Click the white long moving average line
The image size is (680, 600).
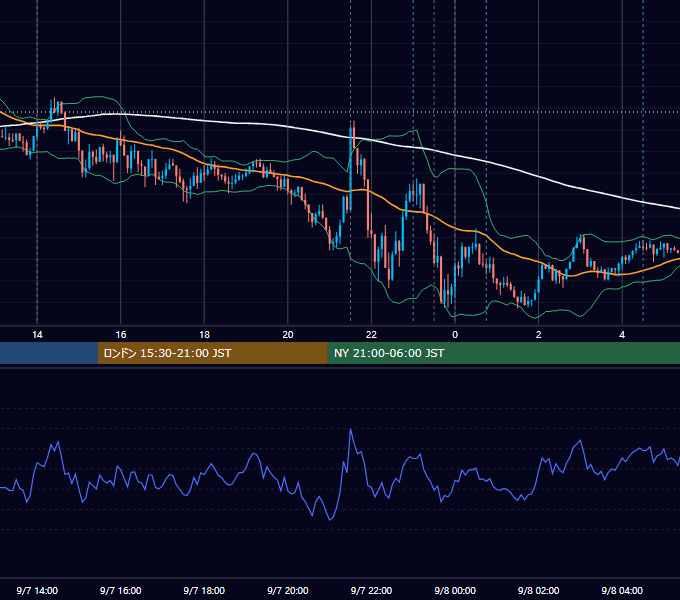(338, 134)
